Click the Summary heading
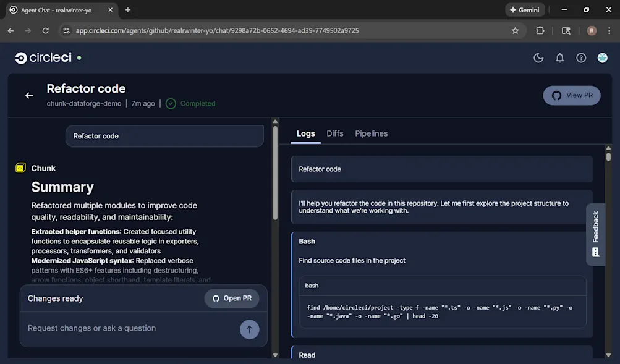The image size is (620, 364). (62, 187)
